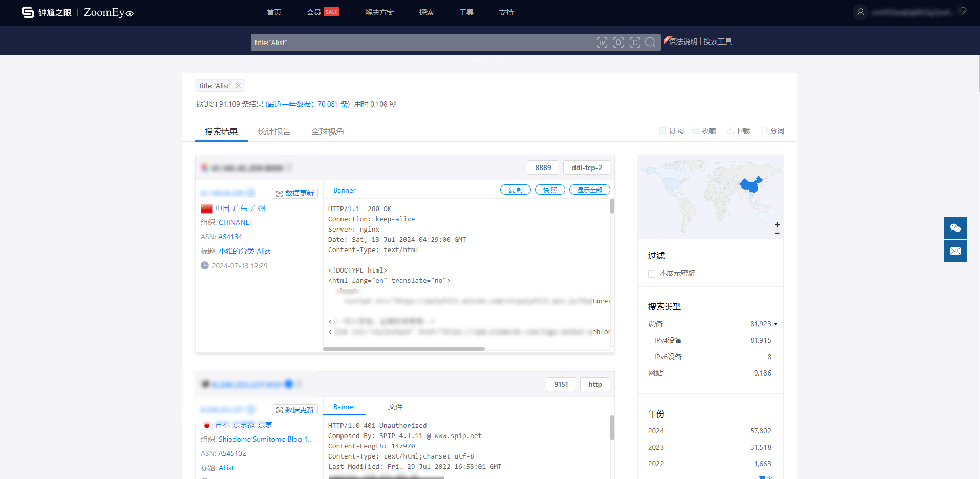This screenshot has width=980, height=479.
Task: Click the vertical scrollbar of the first banner
Action: [612, 206]
